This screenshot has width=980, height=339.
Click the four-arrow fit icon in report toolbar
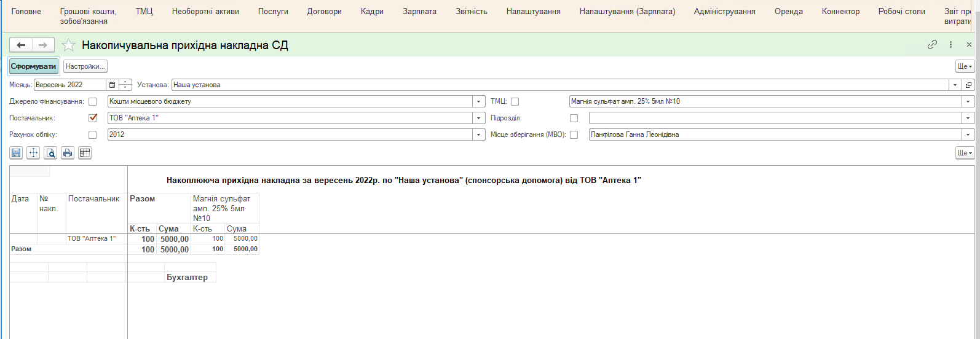tap(33, 153)
